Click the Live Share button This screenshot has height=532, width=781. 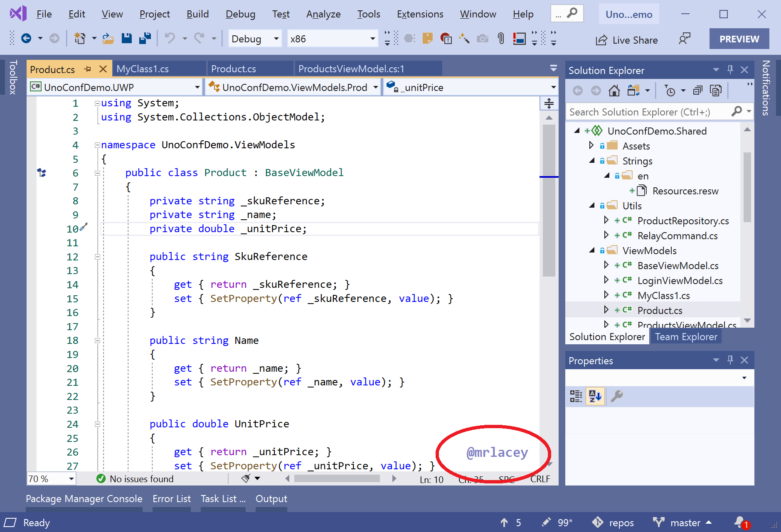[x=627, y=40]
